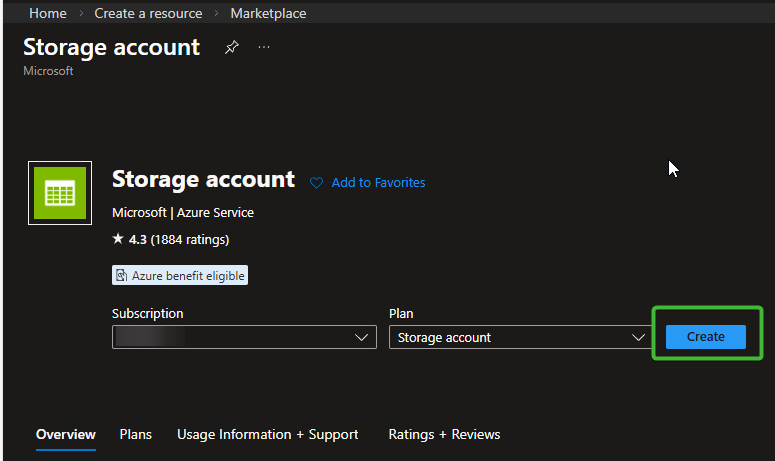The height and width of the screenshot is (461, 775).
Task: Open the Plan dropdown showing Storage account
Action: 510,338
